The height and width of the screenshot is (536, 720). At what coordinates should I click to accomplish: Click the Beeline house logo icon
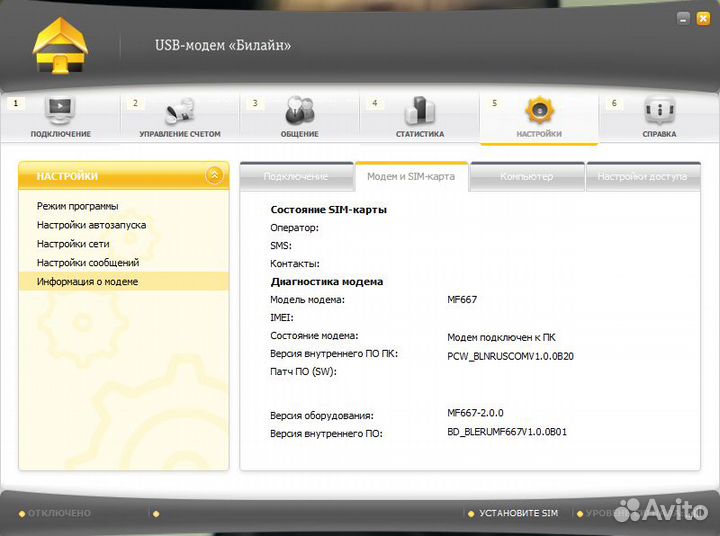click(60, 46)
